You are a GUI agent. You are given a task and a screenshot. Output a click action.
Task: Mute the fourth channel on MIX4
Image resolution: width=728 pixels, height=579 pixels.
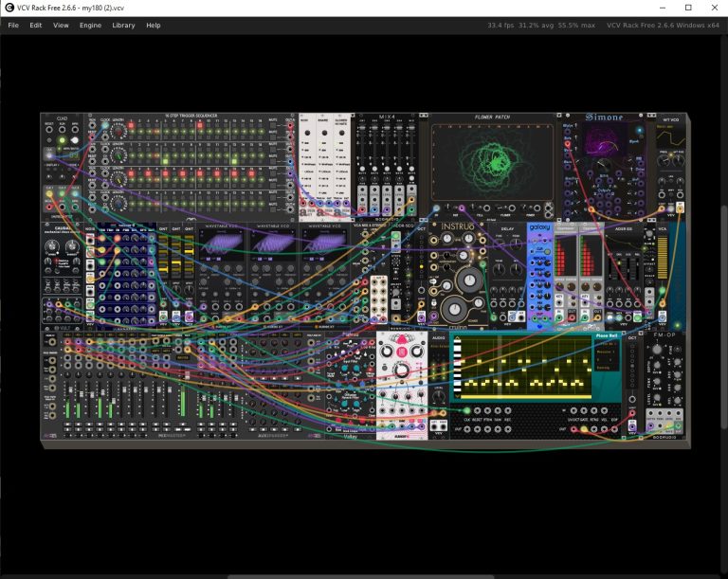pos(399,169)
